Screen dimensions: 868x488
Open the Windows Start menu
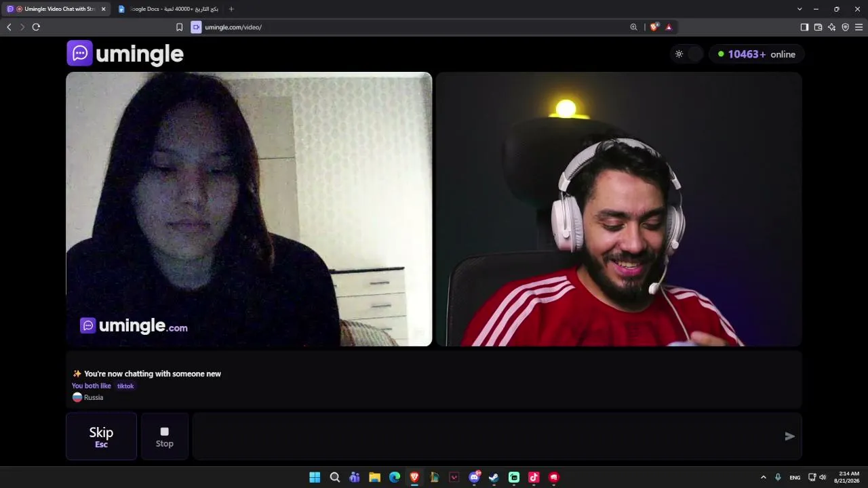coord(315,477)
